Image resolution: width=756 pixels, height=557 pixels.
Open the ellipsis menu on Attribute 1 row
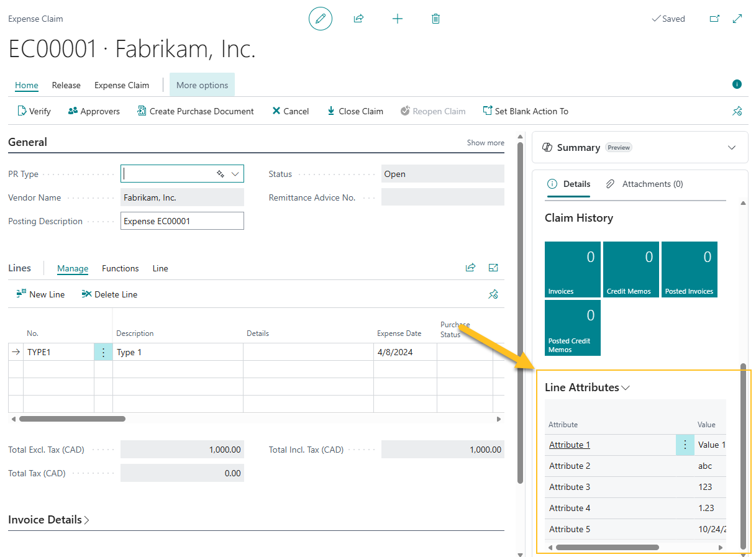685,445
